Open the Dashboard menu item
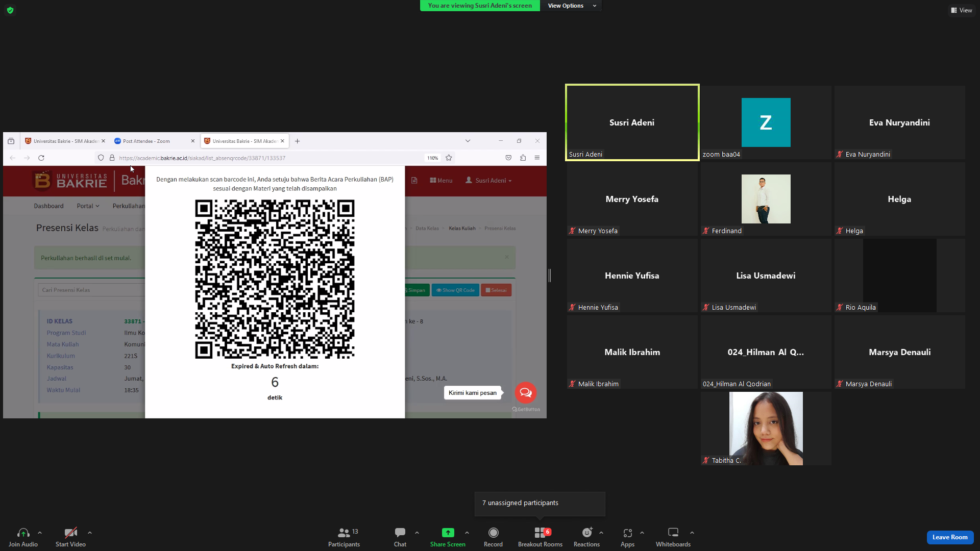The image size is (980, 551). 49,206
